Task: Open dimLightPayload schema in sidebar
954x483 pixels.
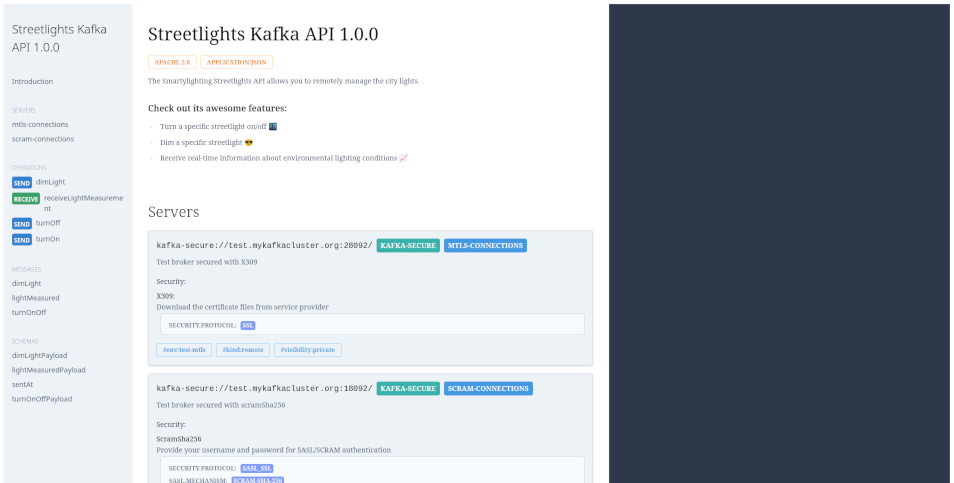Action: tap(40, 355)
